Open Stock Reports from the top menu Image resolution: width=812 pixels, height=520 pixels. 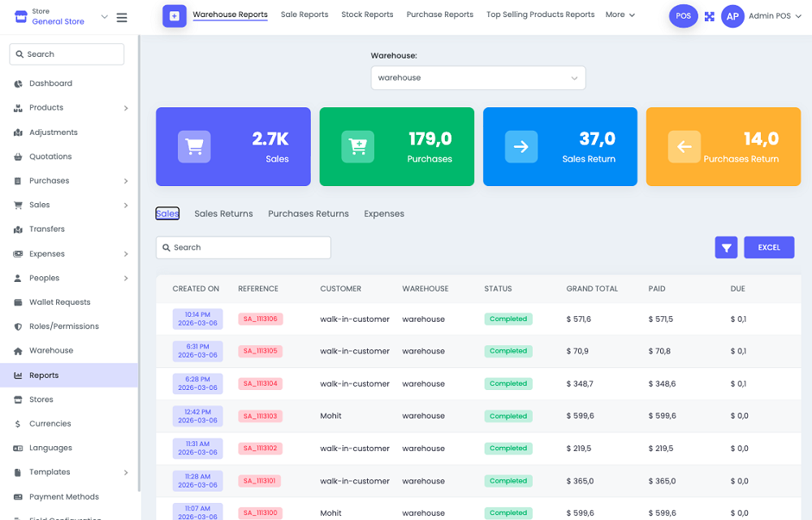tap(366, 14)
